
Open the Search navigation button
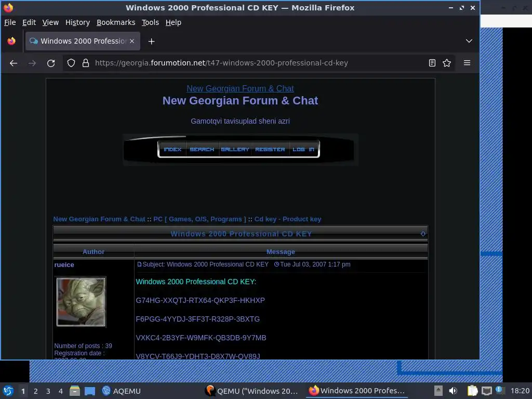(x=202, y=149)
